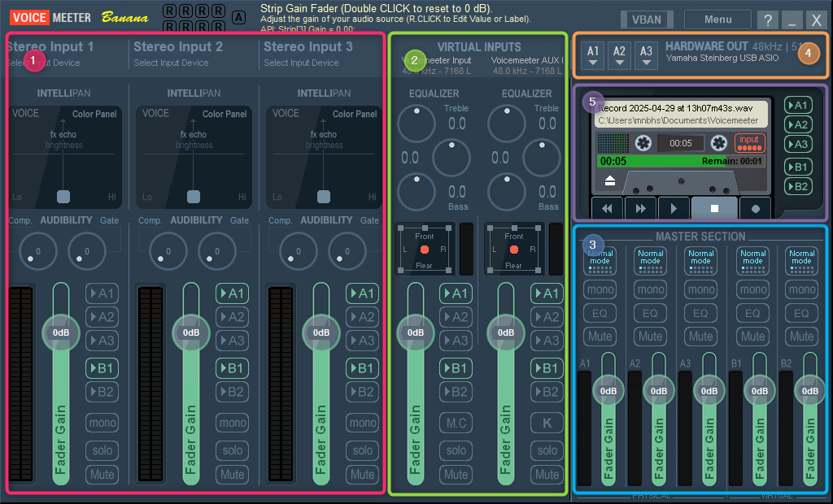Click Voicemeeter Input surround panner dot

424,250
